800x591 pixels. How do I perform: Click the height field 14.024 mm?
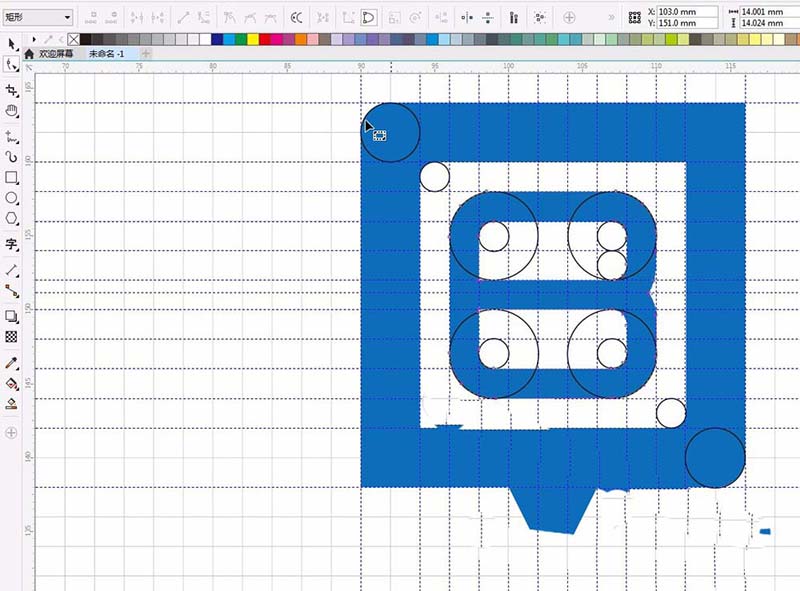pos(769,23)
